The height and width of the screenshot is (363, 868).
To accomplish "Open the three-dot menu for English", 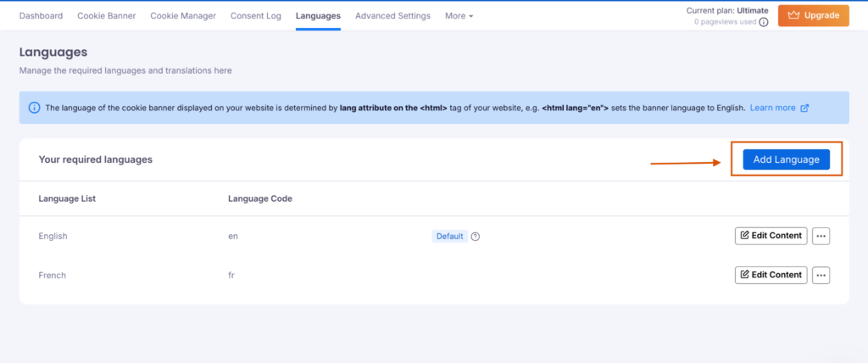I will click(821, 236).
